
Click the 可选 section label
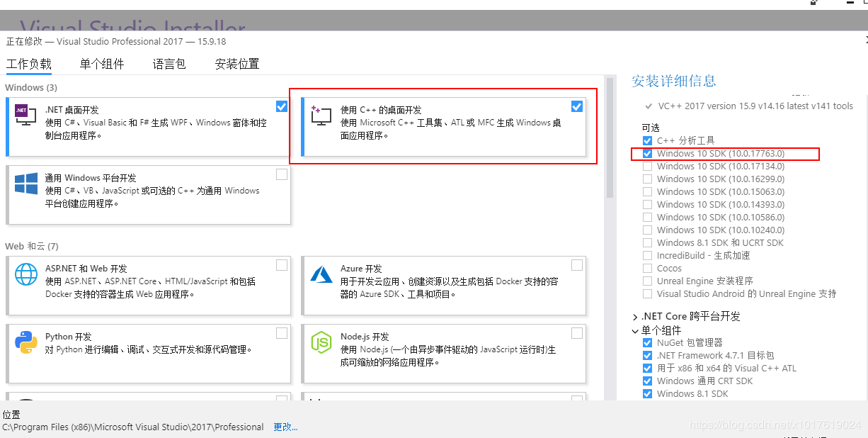pos(651,128)
